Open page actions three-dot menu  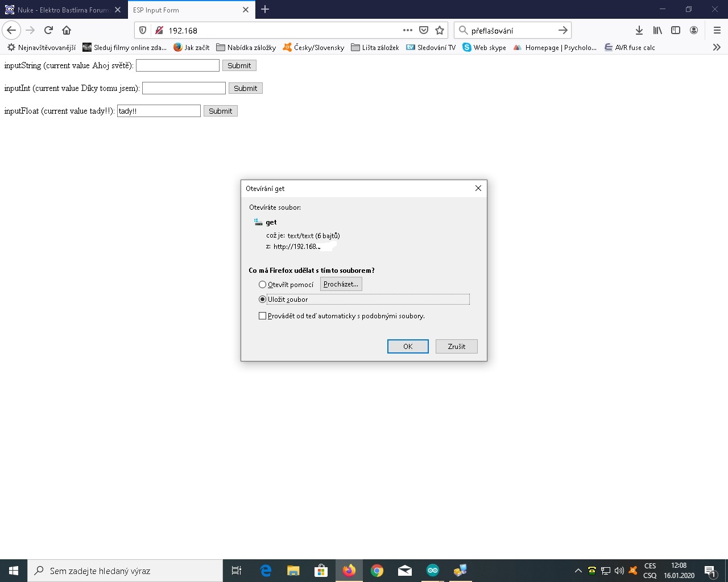tap(408, 30)
